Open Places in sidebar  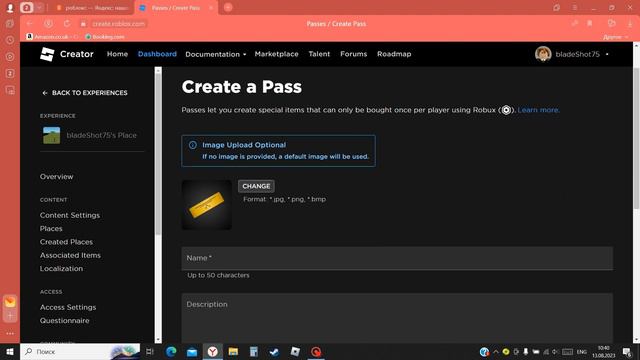click(51, 229)
